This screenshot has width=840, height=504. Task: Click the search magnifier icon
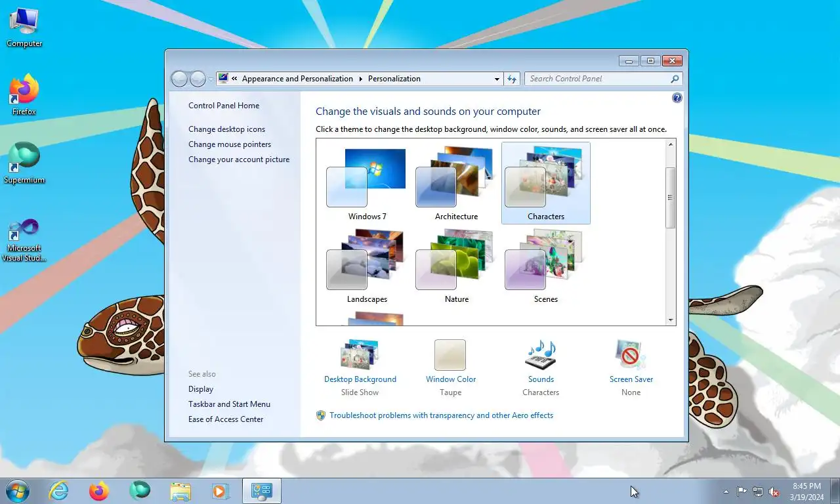[675, 79]
